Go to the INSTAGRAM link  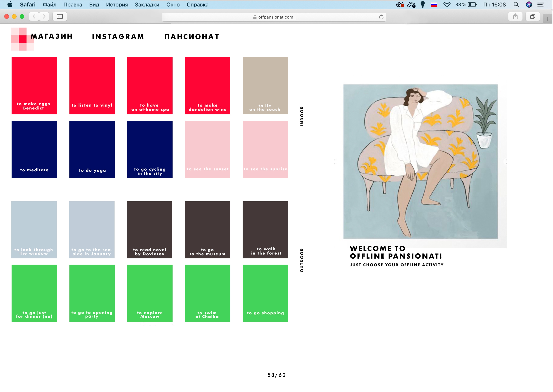118,37
